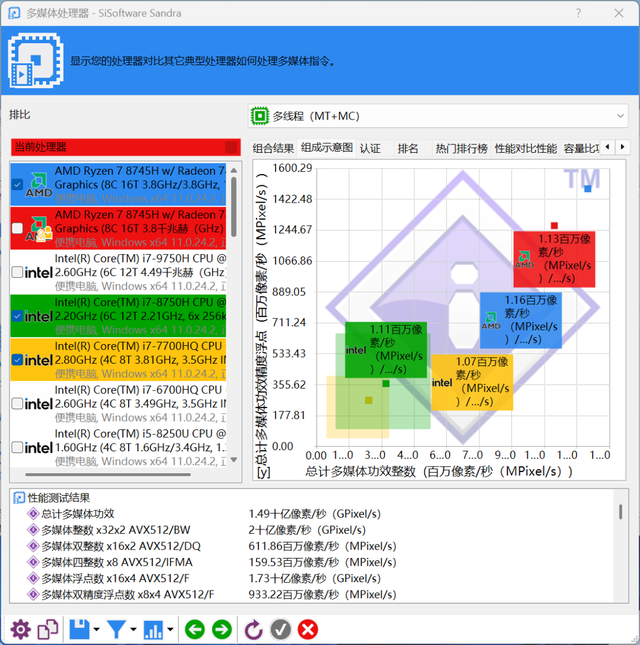Screen dimensions: 640x645
Task: Click the value 933.22百万像素/秒
Action: coord(322,594)
